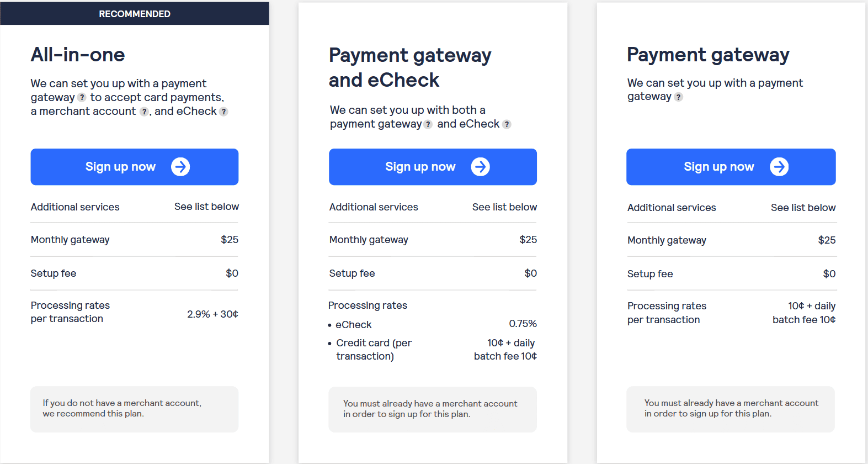Click the eCheck help icon in the All-in-one plan

(x=223, y=112)
